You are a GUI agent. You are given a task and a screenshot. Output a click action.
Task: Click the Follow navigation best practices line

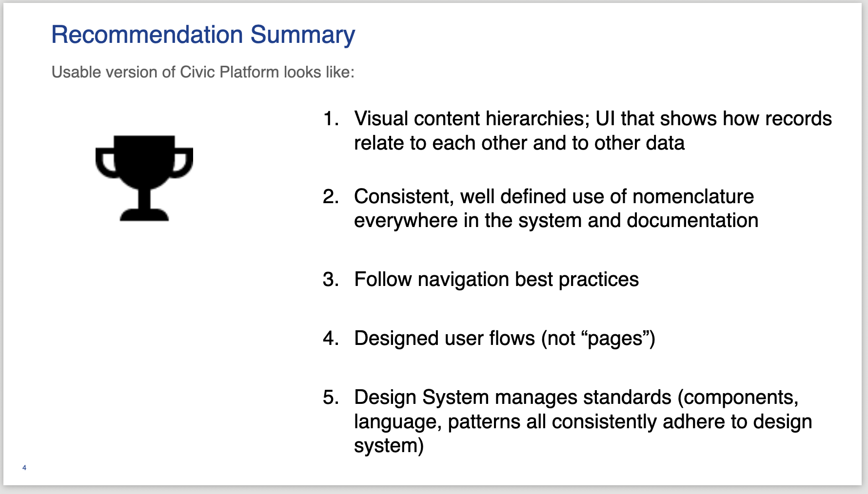[x=496, y=280]
